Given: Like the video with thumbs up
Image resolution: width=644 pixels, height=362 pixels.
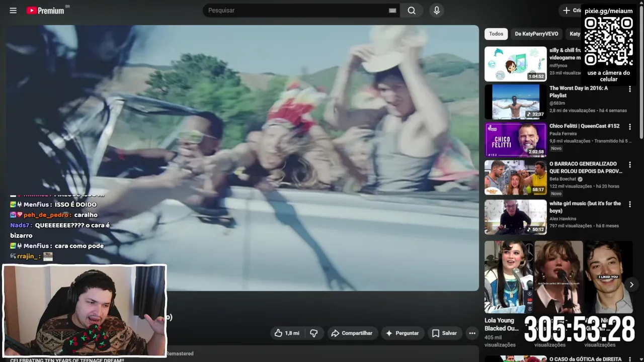Looking at the screenshot, I should coord(287,333).
